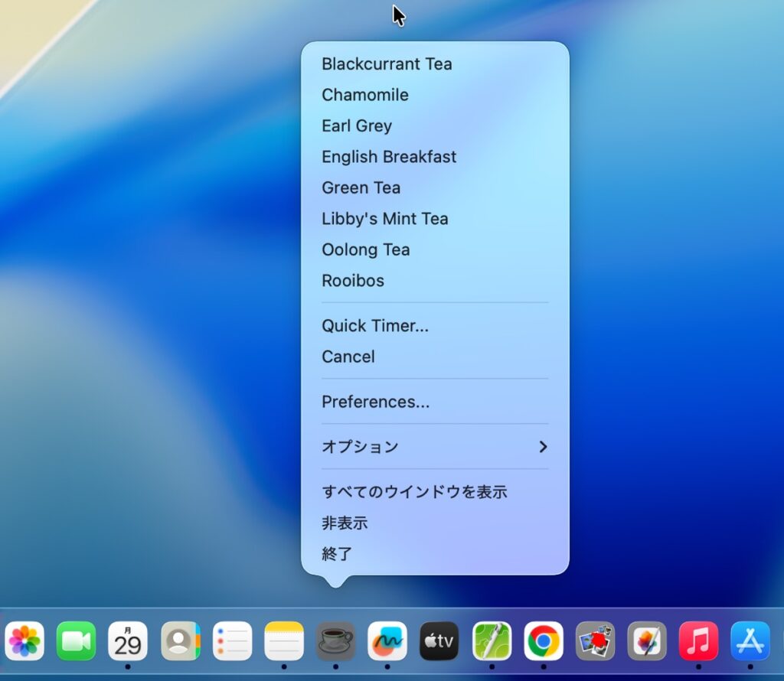
Task: Expand the オプション submenu
Action: coord(434,447)
